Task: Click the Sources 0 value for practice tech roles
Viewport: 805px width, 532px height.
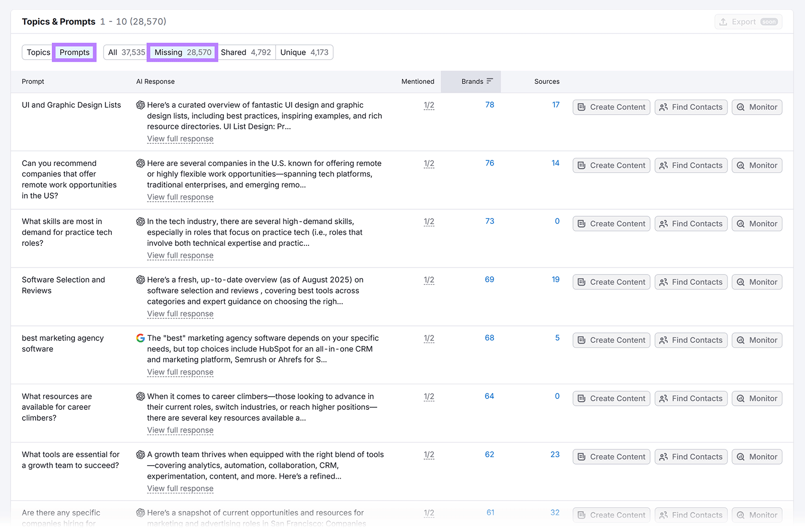Action: (557, 221)
